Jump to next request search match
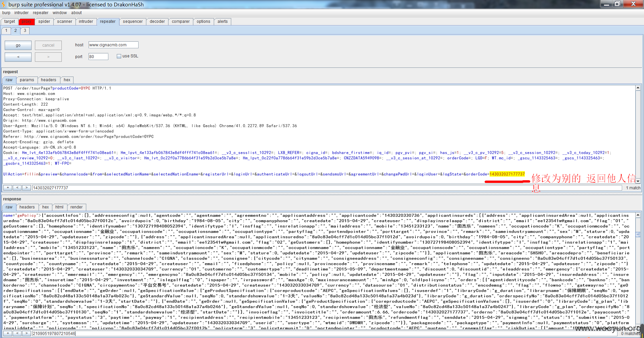Image resolution: width=644 pixels, height=338 pixels. (27, 188)
